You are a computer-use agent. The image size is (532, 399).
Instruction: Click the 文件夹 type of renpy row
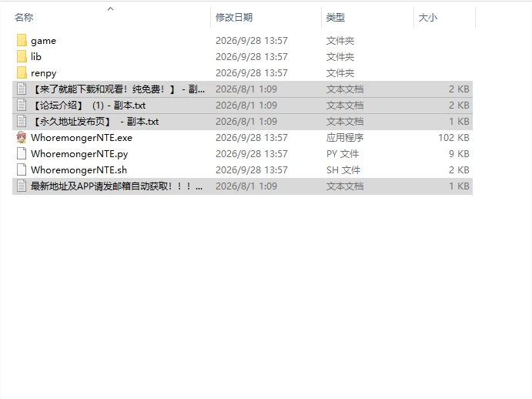point(340,73)
